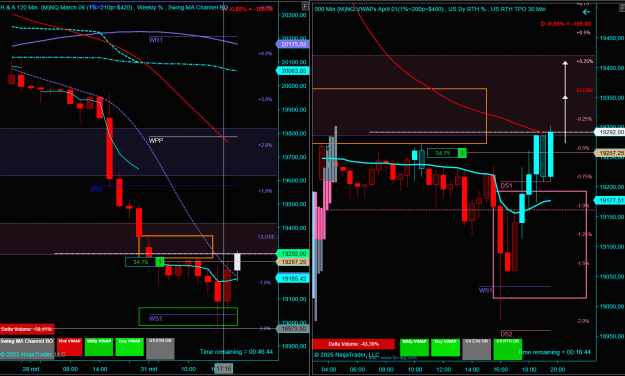
Task: Select the MS2 level label
Action: pos(96,189)
